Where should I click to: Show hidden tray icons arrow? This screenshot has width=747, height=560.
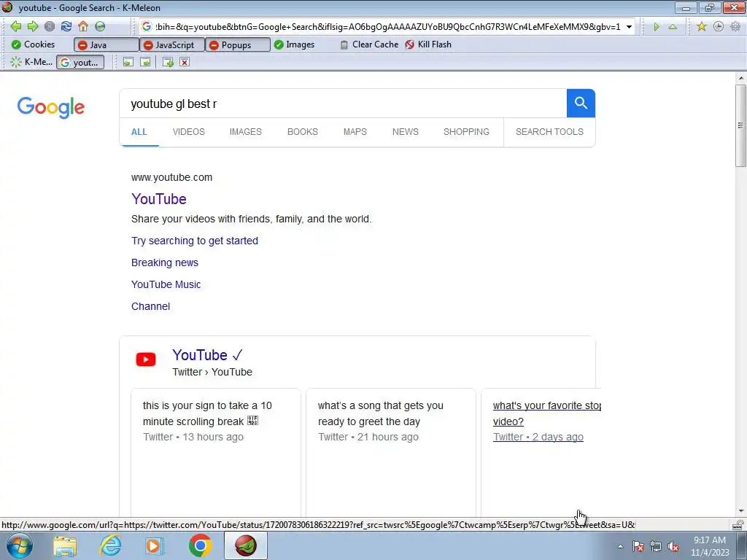point(620,547)
